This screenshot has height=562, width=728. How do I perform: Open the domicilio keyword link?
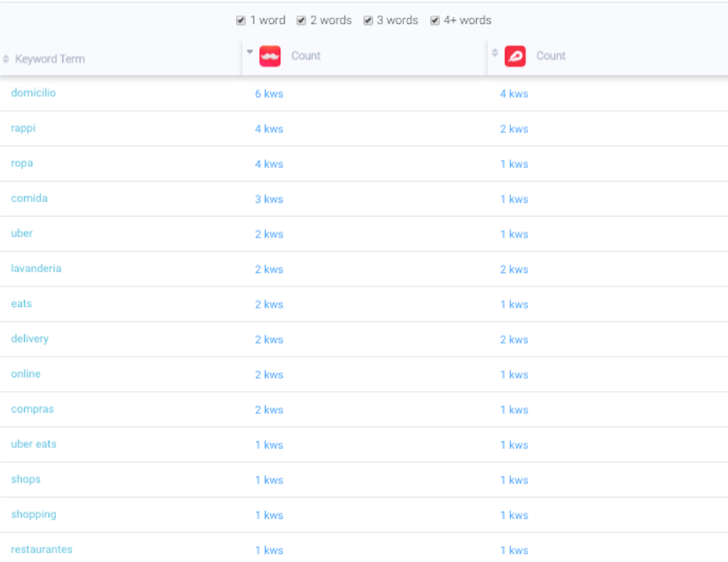coord(33,93)
